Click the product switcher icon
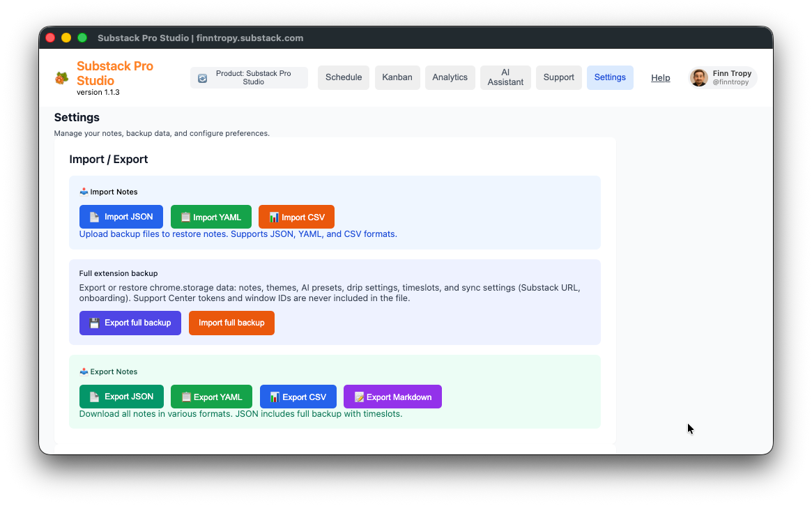 203,77
